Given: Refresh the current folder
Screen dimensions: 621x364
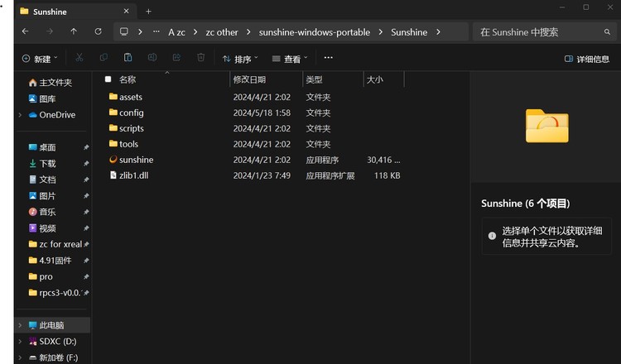Looking at the screenshot, I should (99, 31).
